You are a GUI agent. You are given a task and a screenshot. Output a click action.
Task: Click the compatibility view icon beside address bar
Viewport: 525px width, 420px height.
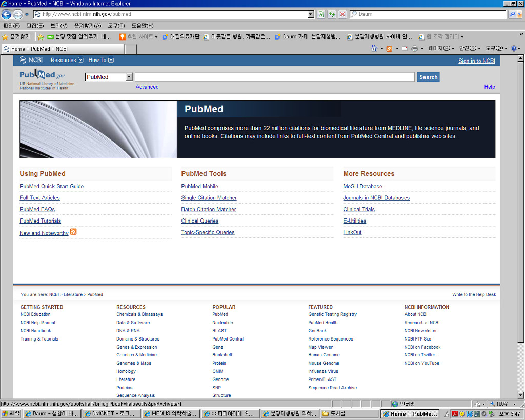tap(321, 14)
